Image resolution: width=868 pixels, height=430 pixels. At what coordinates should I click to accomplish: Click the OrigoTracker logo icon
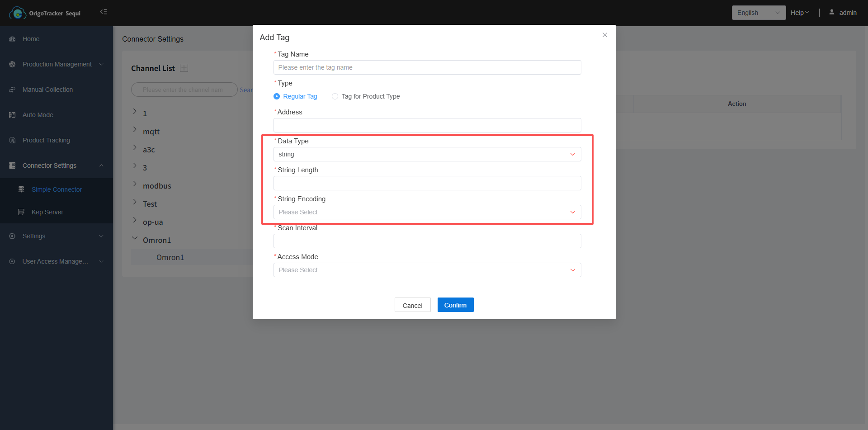[18, 13]
